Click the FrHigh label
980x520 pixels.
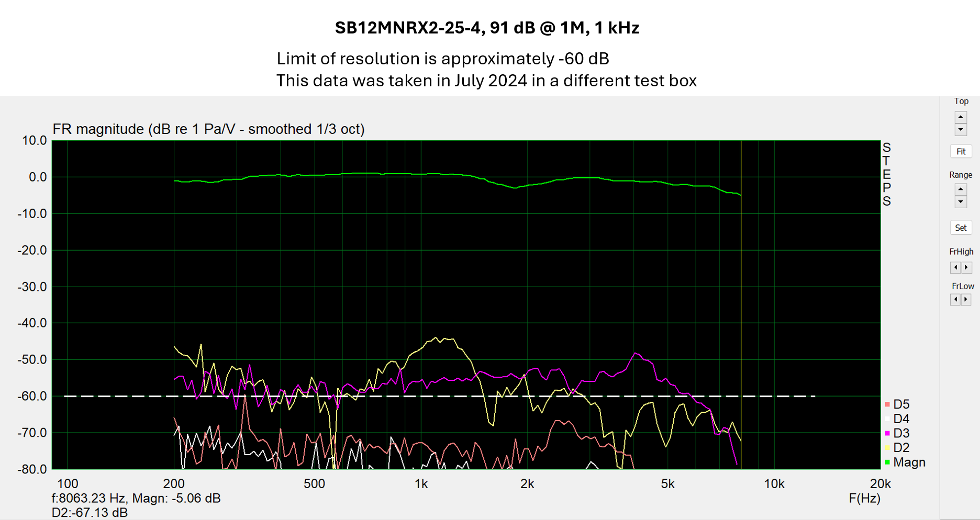point(961,252)
